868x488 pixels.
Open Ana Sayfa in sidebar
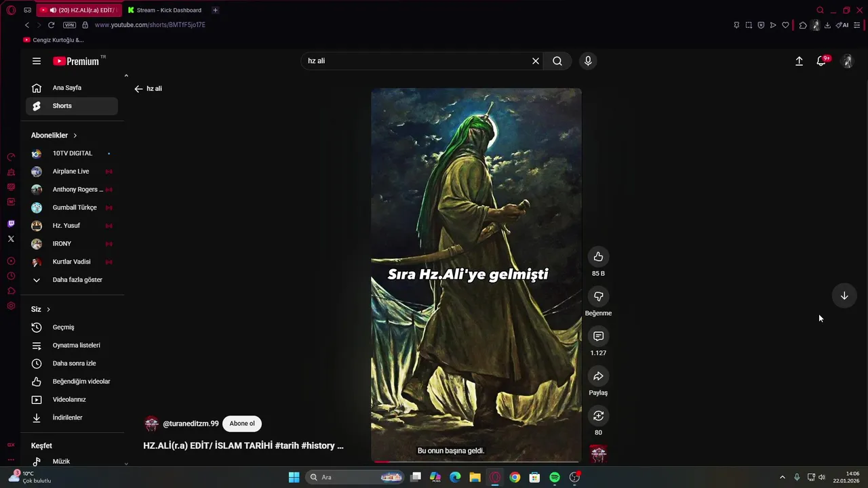click(72, 87)
